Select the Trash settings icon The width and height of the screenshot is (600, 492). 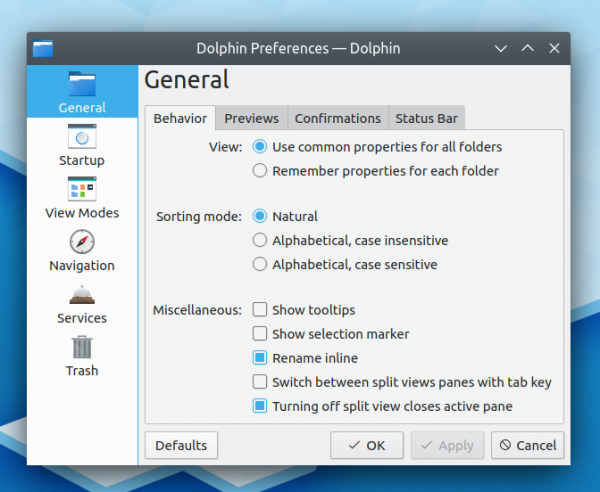[82, 347]
